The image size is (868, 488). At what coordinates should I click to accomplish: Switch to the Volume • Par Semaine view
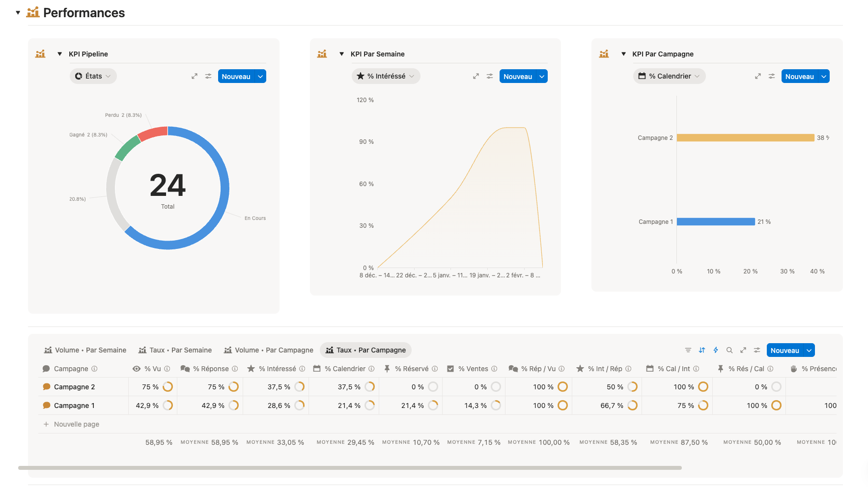click(x=84, y=350)
